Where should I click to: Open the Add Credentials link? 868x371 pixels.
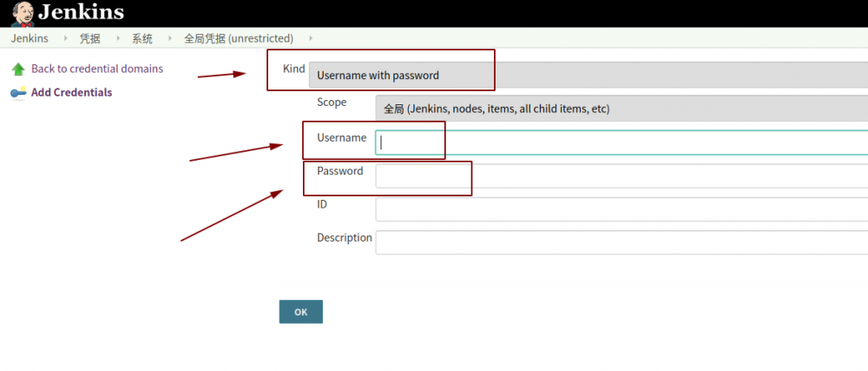(x=71, y=93)
